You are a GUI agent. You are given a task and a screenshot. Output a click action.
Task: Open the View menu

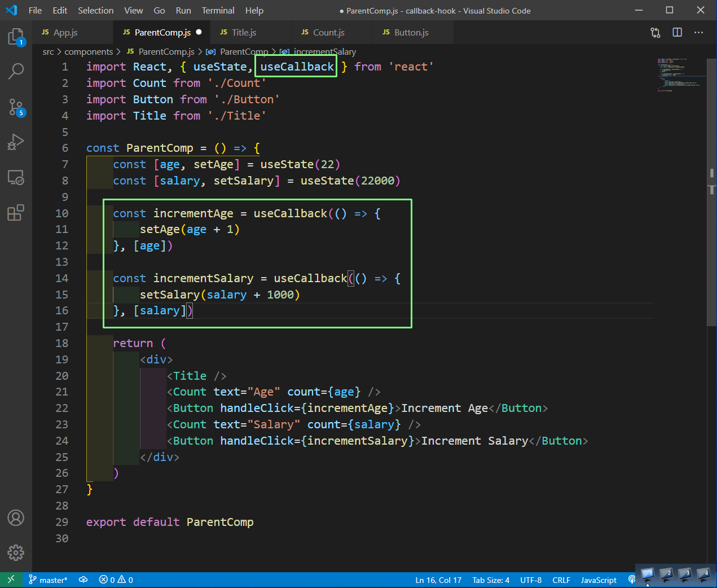click(134, 10)
